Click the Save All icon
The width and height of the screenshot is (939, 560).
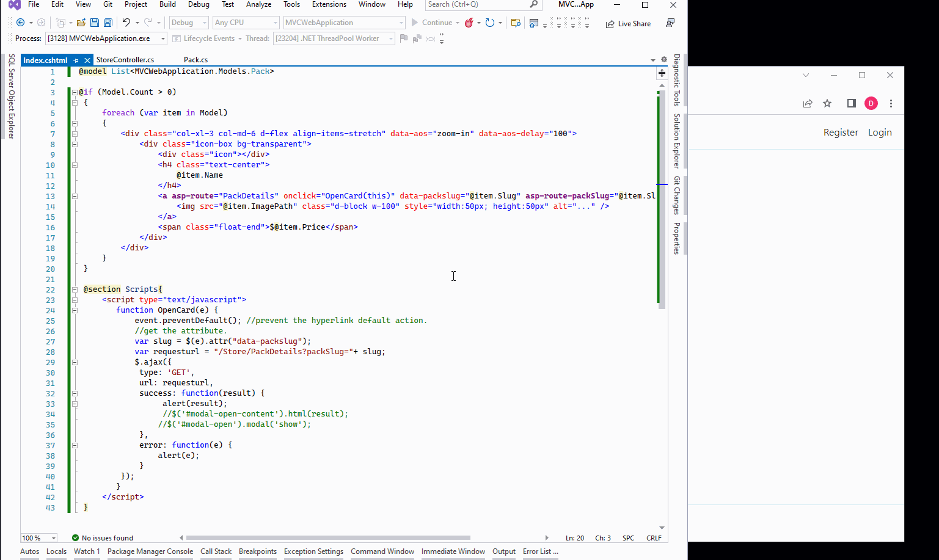(x=108, y=23)
